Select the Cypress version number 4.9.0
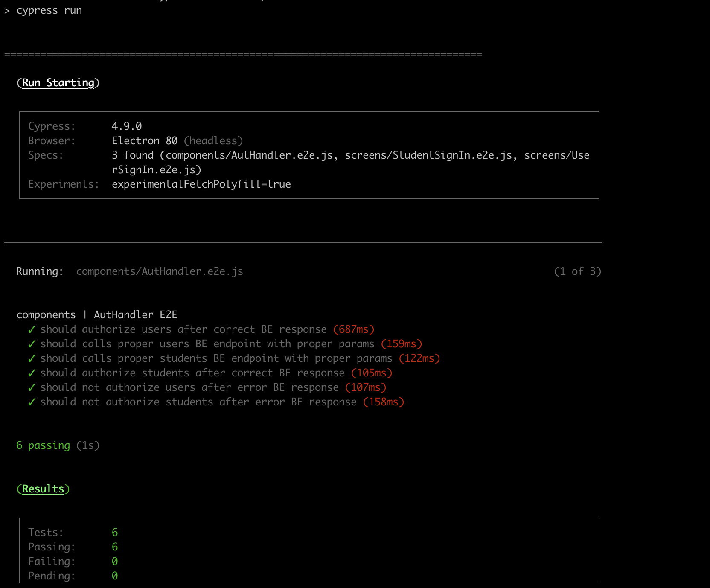This screenshot has height=588, width=710. pyautogui.click(x=127, y=126)
